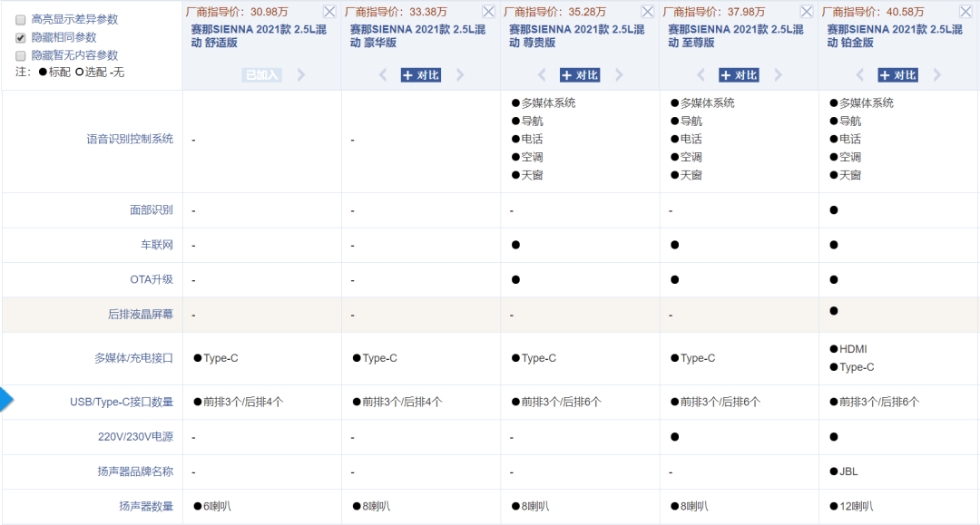Move 铂金版 column right with arrow
The image size is (980, 525).
[936, 75]
